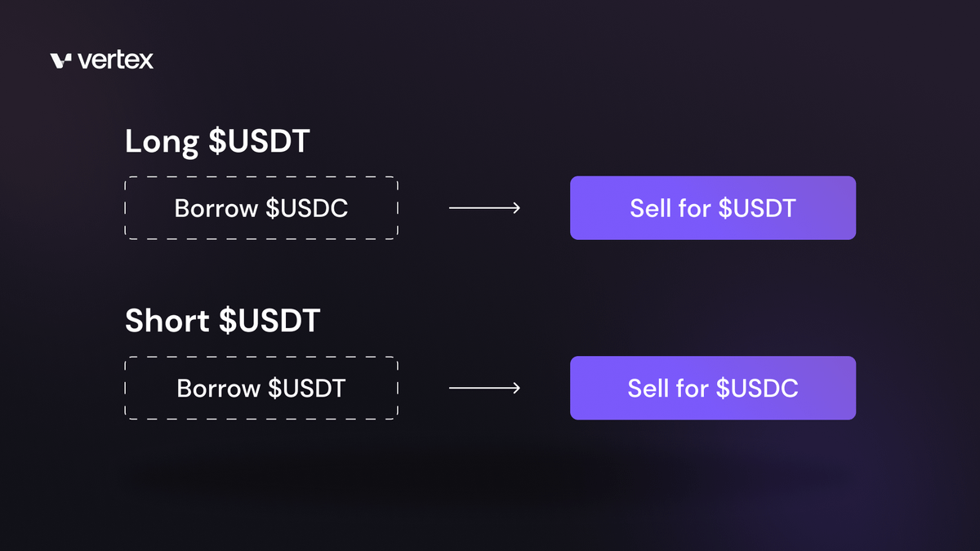Click the arrow after Borrow $USDT

(x=484, y=388)
